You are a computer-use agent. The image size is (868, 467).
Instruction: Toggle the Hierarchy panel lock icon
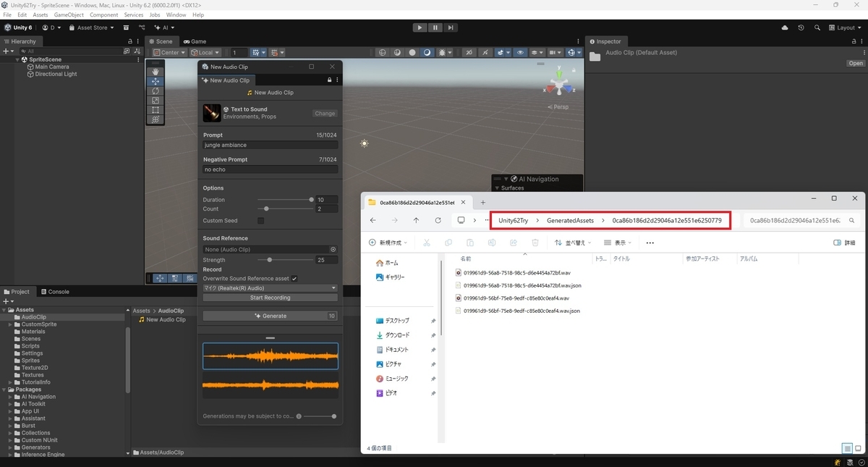(130, 41)
